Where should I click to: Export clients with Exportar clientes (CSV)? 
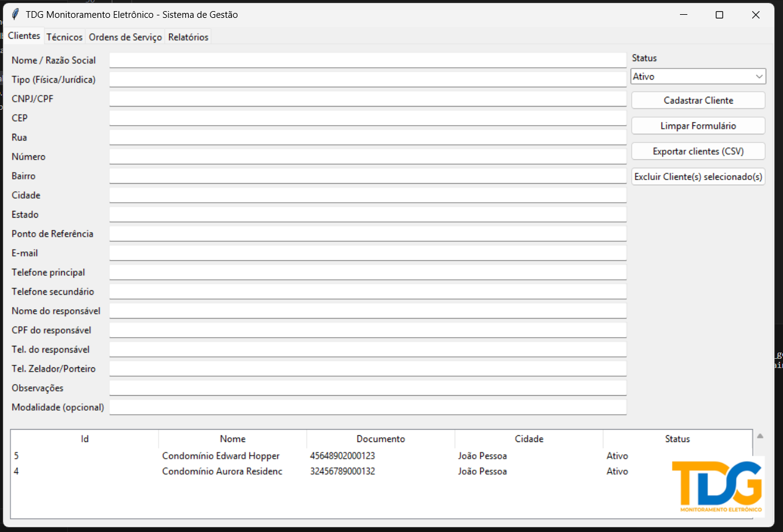698,151
